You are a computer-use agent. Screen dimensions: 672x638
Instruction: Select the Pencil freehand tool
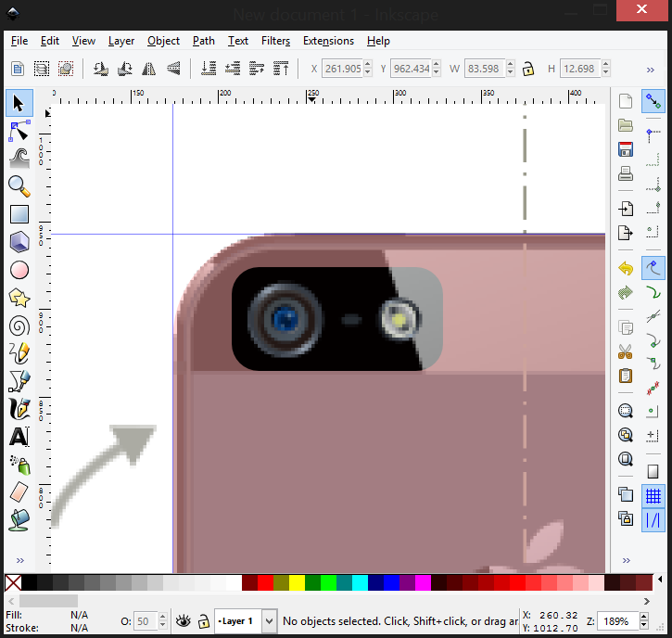click(x=19, y=353)
